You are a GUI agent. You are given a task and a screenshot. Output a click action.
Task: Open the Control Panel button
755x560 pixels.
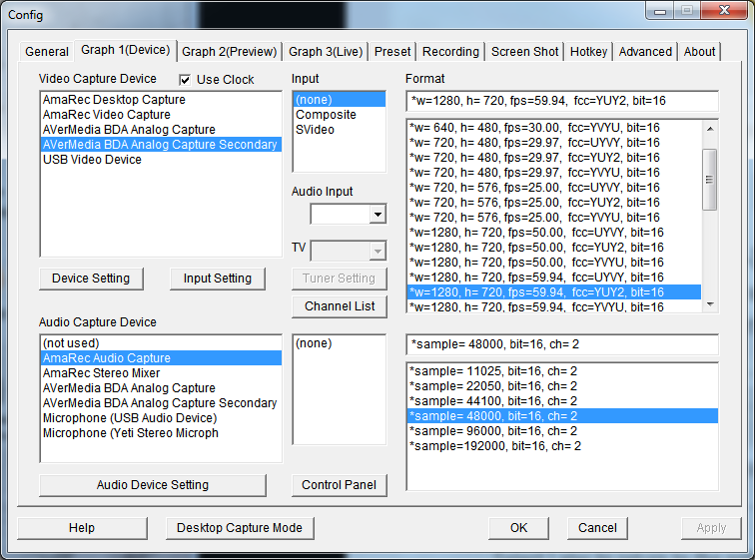tap(340, 485)
